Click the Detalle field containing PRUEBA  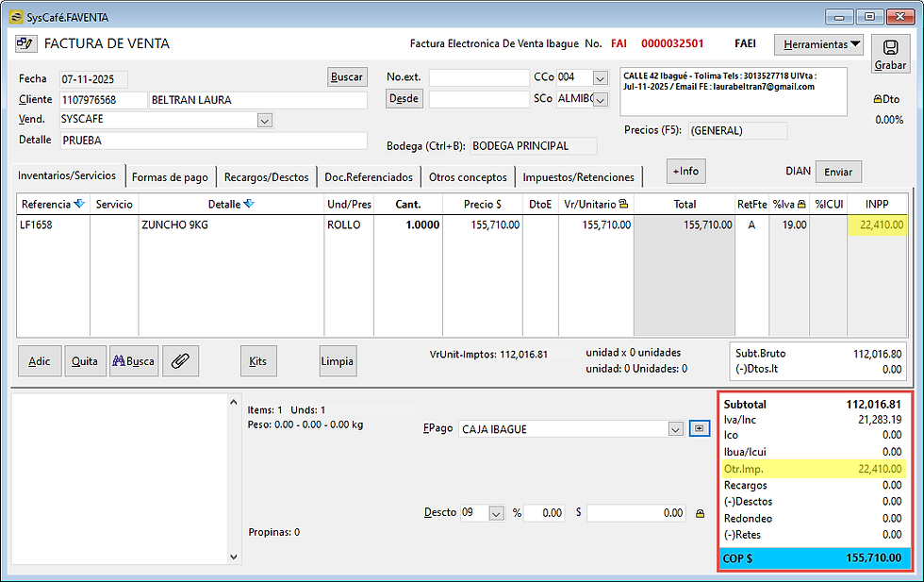213,141
